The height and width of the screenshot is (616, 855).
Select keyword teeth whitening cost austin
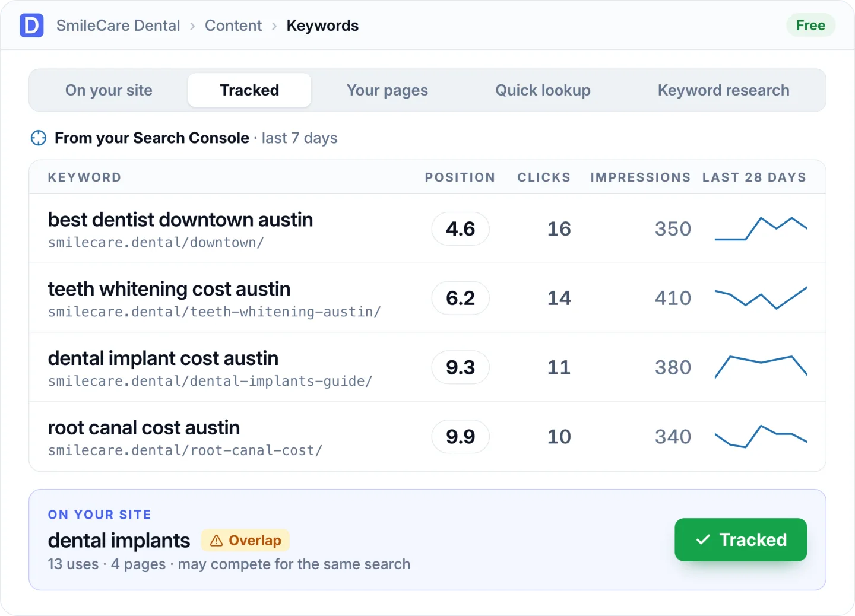[169, 289]
